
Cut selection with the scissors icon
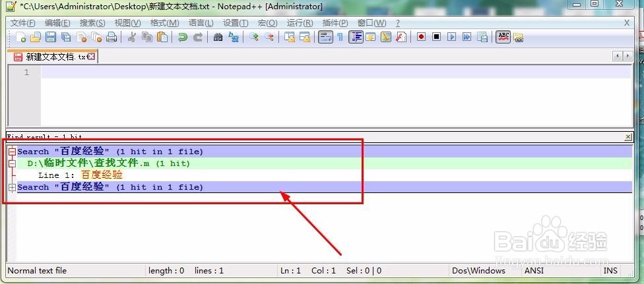pyautogui.click(x=132, y=38)
